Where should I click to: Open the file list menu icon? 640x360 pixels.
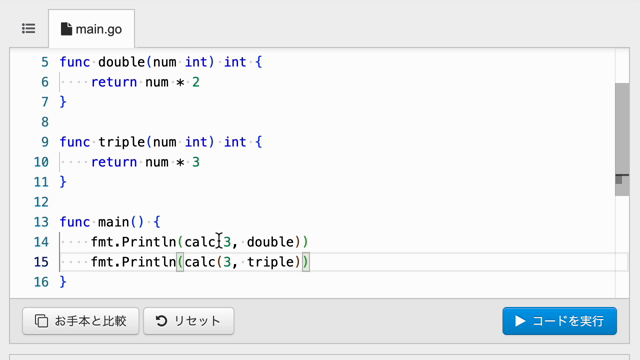(29, 29)
